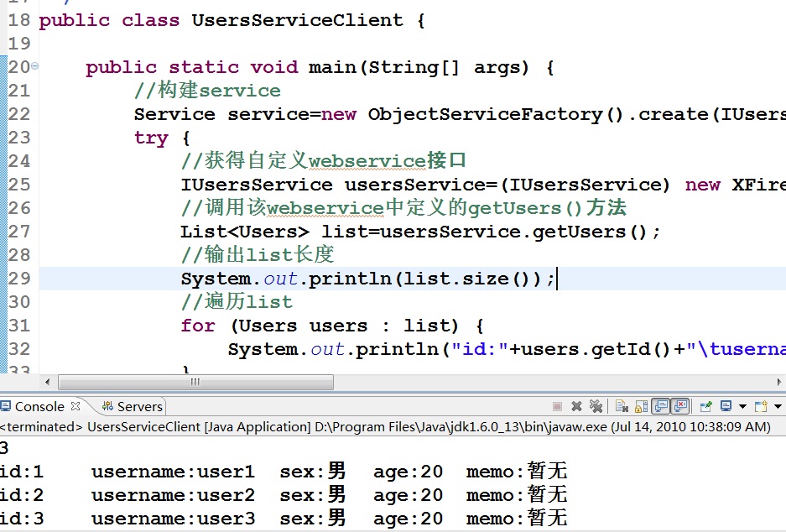
Task: Click line number 27 in the gutter
Action: point(19,232)
